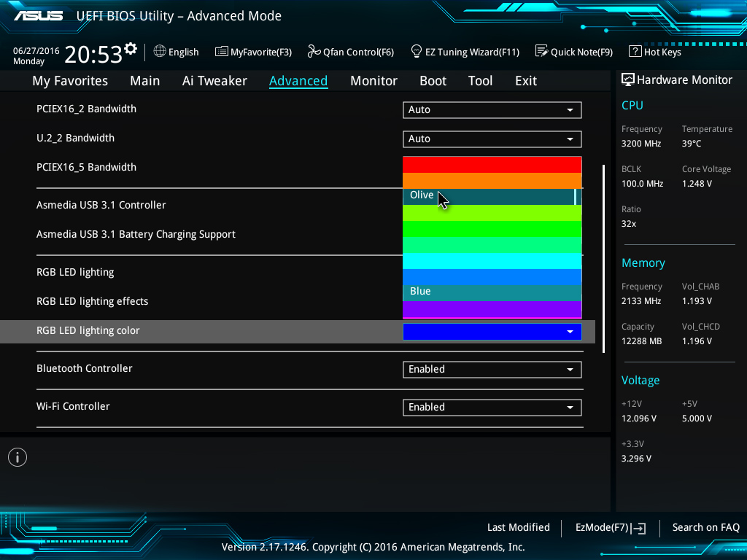Select Asmedia USB 3.1 Battery Charging Support row
The height and width of the screenshot is (560, 747).
coord(136,234)
